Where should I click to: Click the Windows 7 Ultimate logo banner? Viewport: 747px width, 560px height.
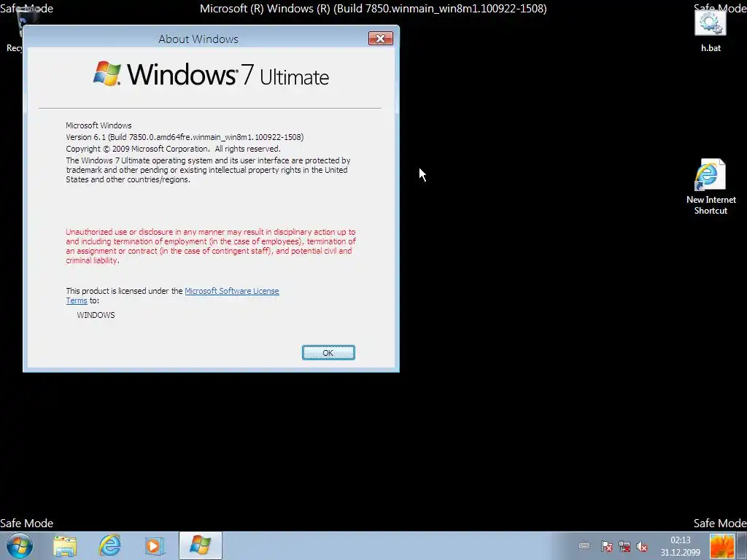211,74
